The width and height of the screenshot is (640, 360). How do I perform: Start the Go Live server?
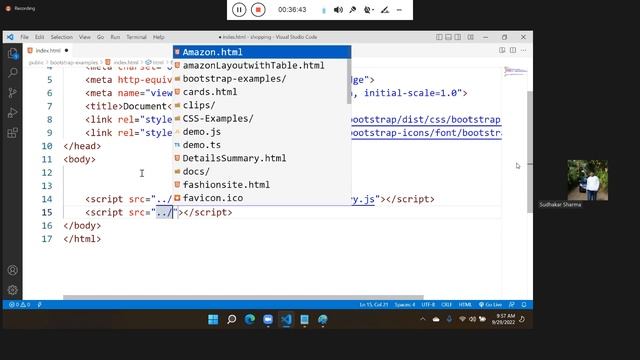pos(490,305)
